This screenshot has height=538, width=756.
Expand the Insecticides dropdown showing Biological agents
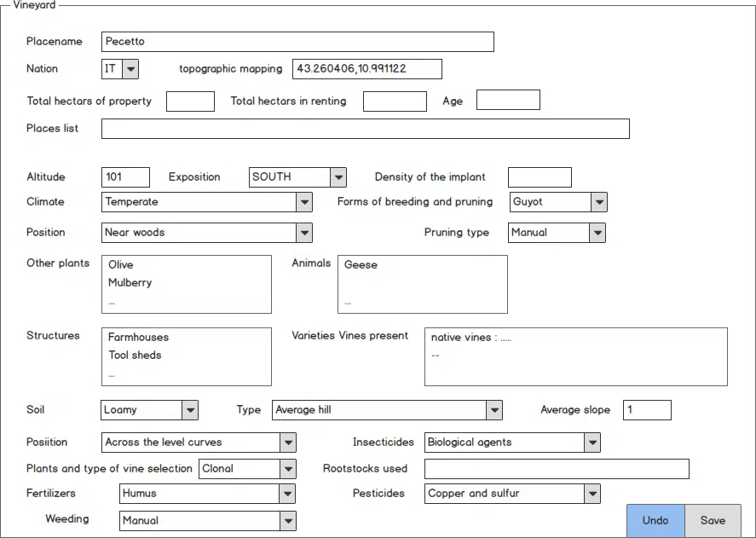coord(512,443)
